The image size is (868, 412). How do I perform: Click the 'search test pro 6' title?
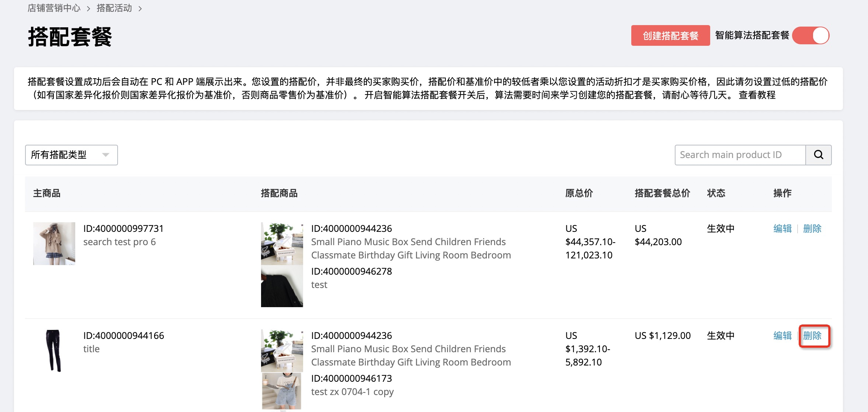point(119,242)
